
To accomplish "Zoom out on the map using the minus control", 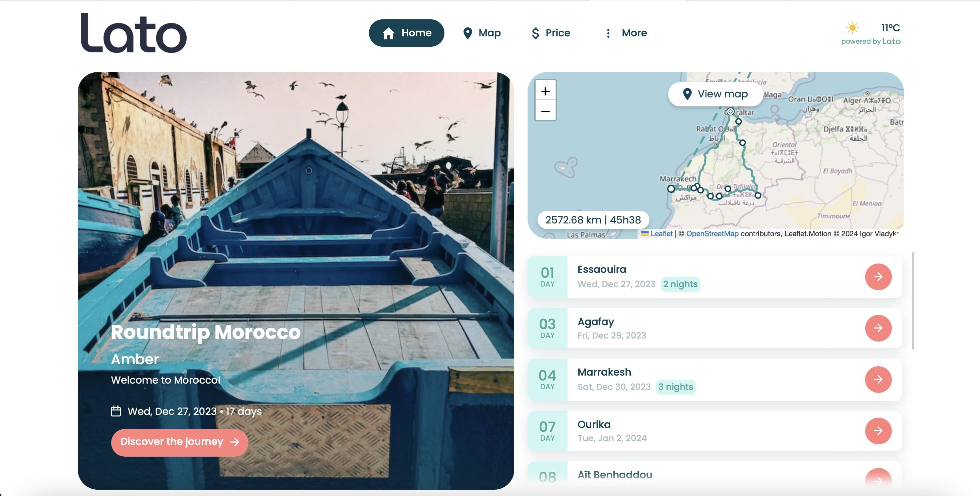I will (546, 111).
